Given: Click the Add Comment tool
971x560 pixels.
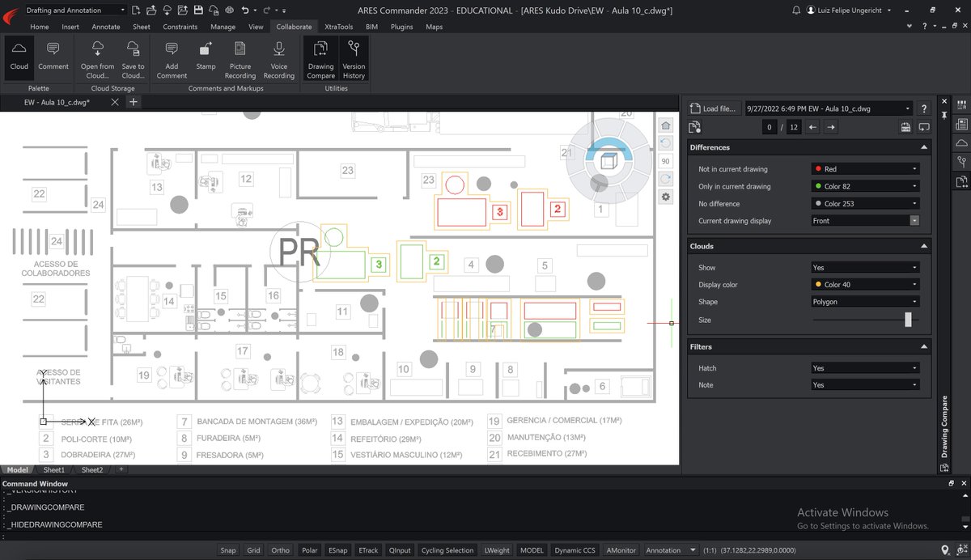Looking at the screenshot, I should (172, 58).
